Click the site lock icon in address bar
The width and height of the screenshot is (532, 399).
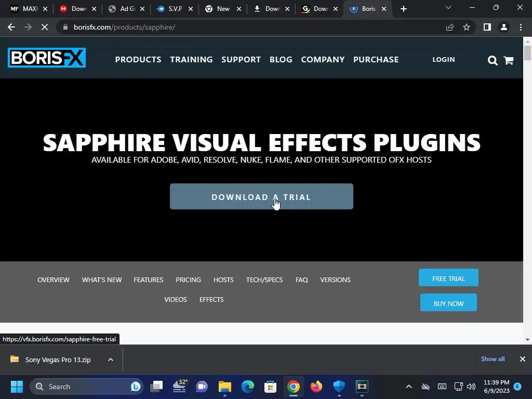click(x=65, y=27)
